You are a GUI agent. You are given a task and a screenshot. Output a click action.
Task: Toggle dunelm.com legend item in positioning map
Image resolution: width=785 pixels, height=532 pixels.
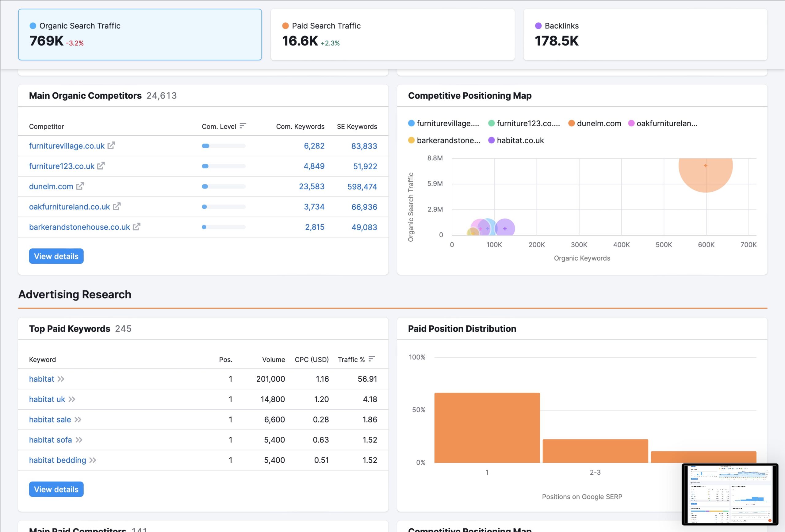click(595, 123)
